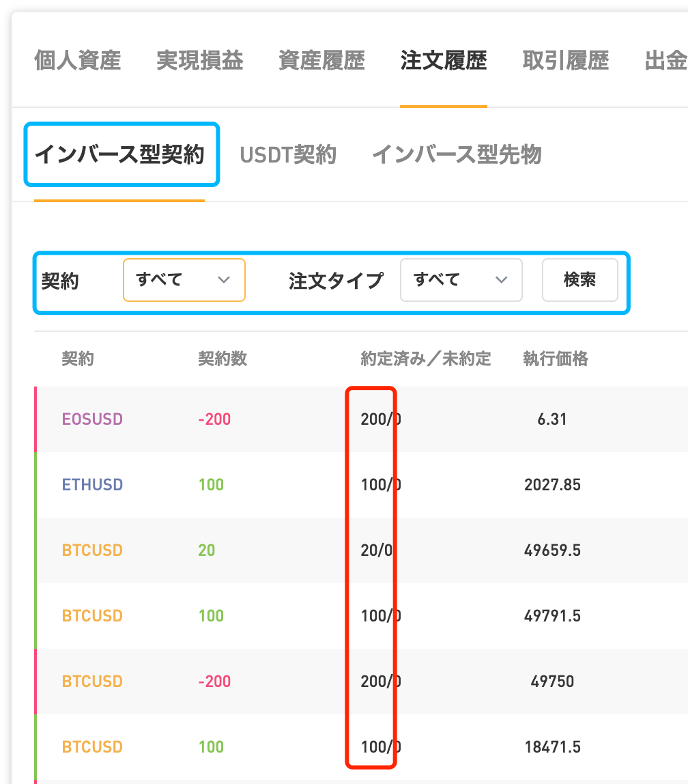Click the 検索 button
This screenshot has height=784, width=688.
coord(580,280)
